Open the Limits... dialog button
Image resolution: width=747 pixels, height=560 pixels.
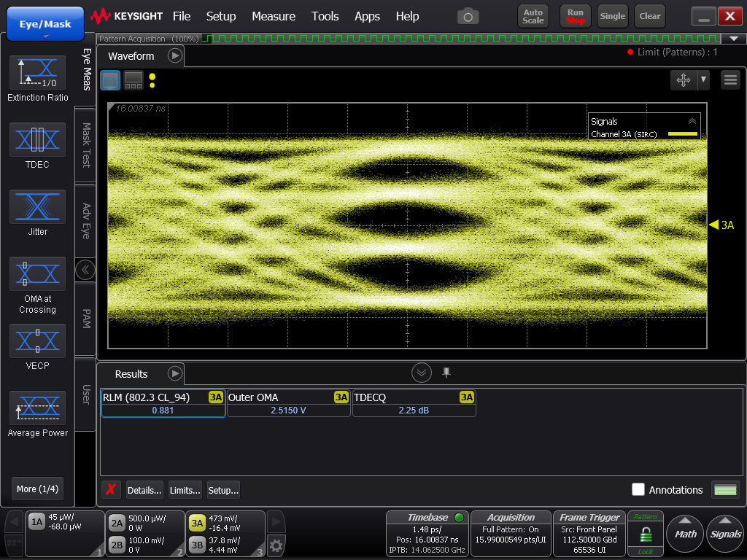pos(185,490)
